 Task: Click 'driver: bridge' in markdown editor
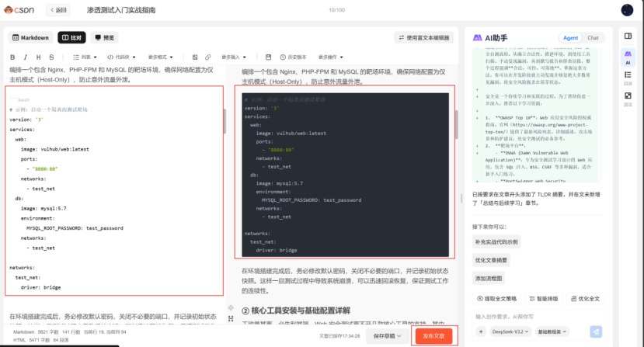(40, 287)
